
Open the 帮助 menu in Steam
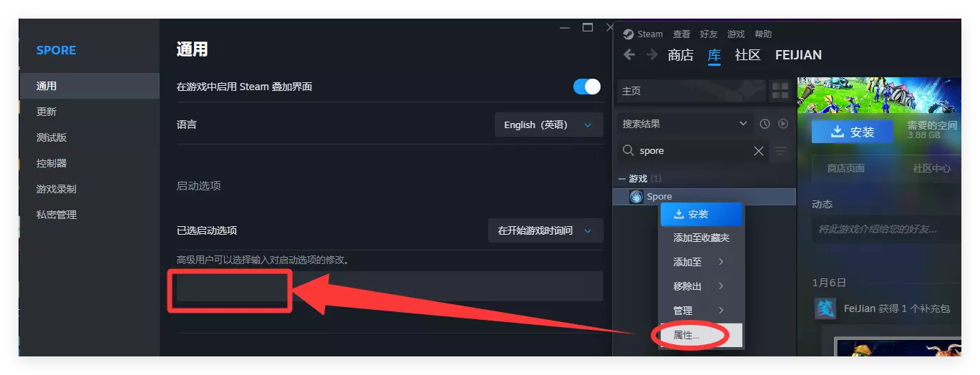763,34
